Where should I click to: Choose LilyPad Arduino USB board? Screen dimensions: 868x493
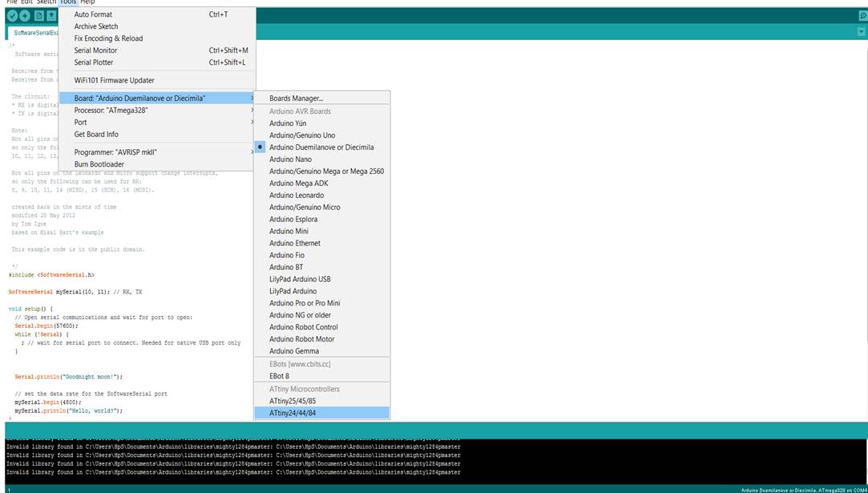click(321, 279)
